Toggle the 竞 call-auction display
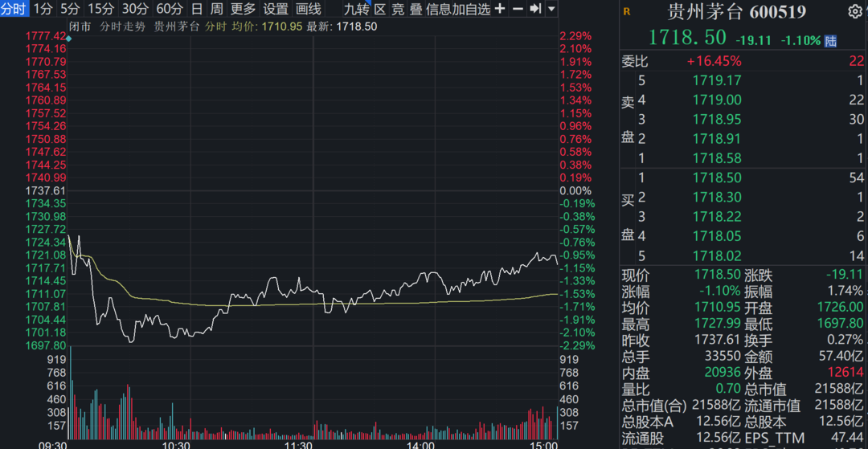The height and width of the screenshot is (449, 868). [x=398, y=9]
